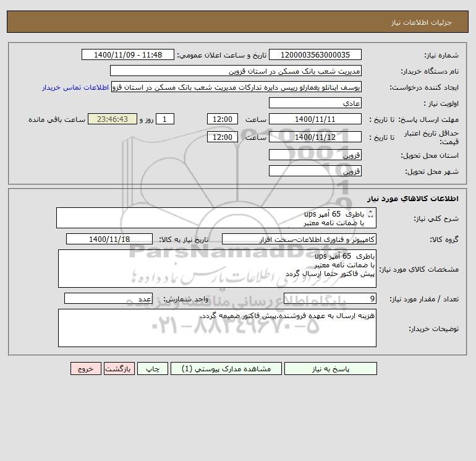Click the priority field 'عادي'

pyautogui.click(x=315, y=103)
